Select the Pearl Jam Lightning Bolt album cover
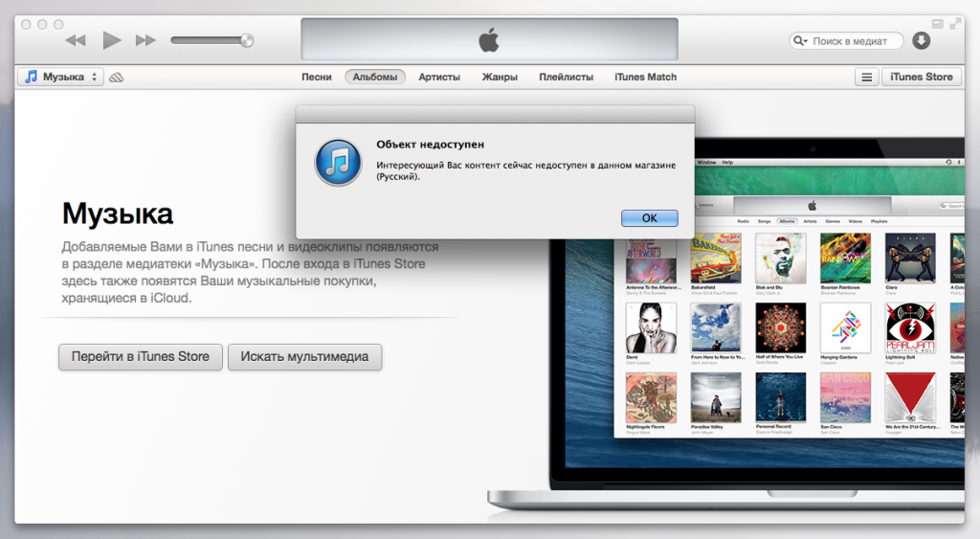Image resolution: width=980 pixels, height=539 pixels. click(x=910, y=328)
